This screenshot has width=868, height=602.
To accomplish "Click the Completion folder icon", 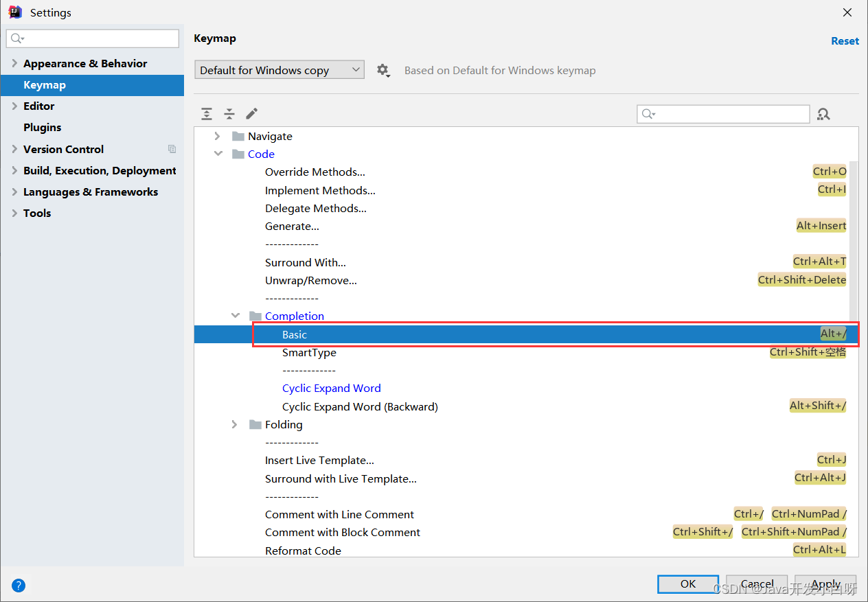I will pyautogui.click(x=255, y=316).
